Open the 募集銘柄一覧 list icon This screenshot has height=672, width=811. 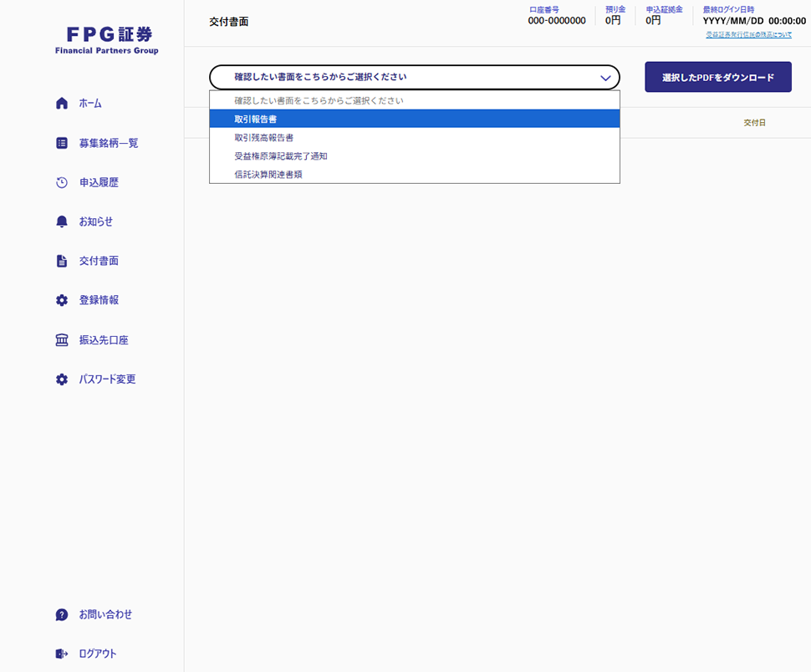click(61, 142)
